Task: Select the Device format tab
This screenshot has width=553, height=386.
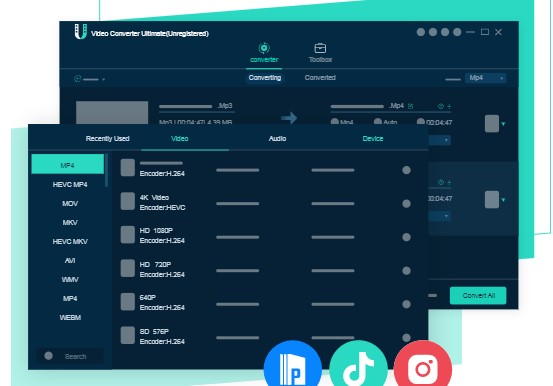Action: pos(373,139)
